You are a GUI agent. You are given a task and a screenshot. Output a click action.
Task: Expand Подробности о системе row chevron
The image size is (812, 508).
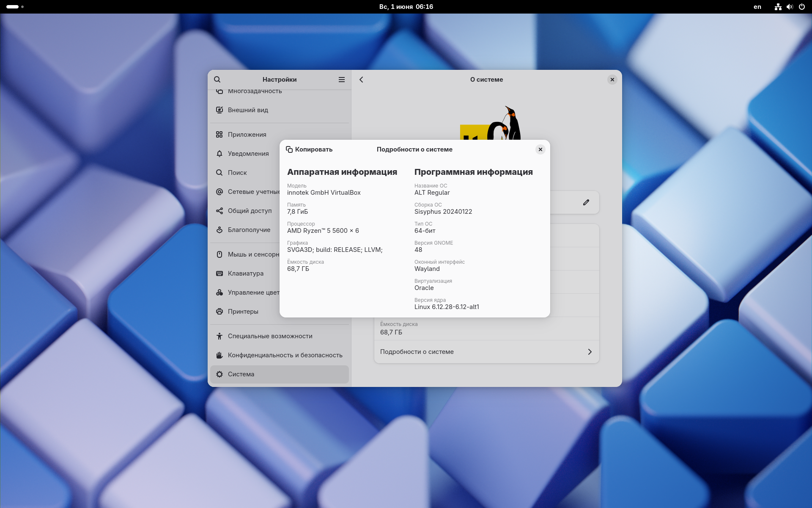click(x=590, y=352)
